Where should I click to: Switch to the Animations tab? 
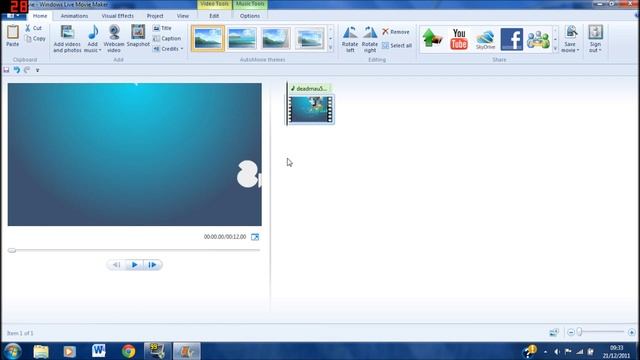pyautogui.click(x=74, y=16)
